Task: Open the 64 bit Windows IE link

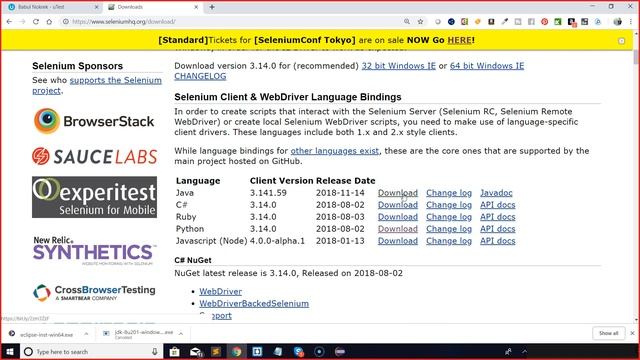Action: pos(487,66)
